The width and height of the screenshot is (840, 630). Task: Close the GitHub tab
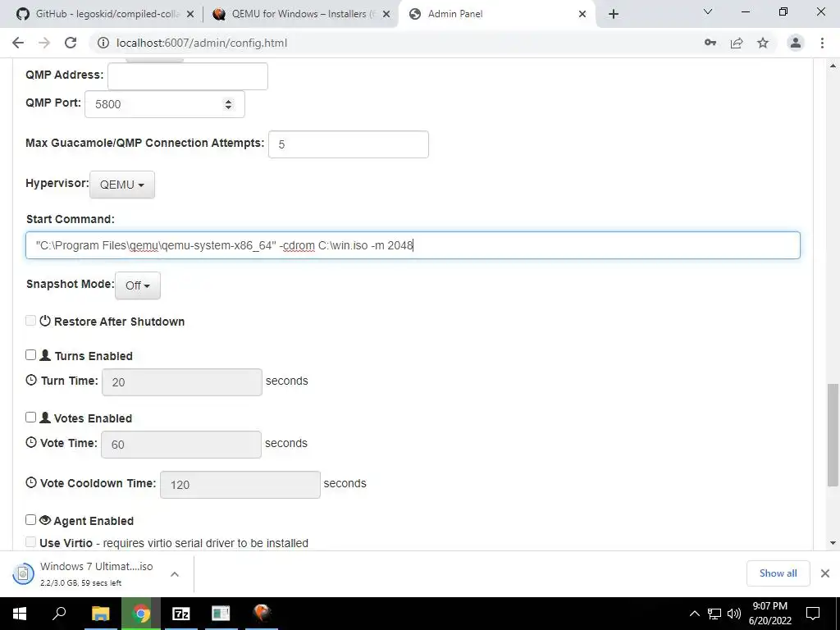[190, 15]
